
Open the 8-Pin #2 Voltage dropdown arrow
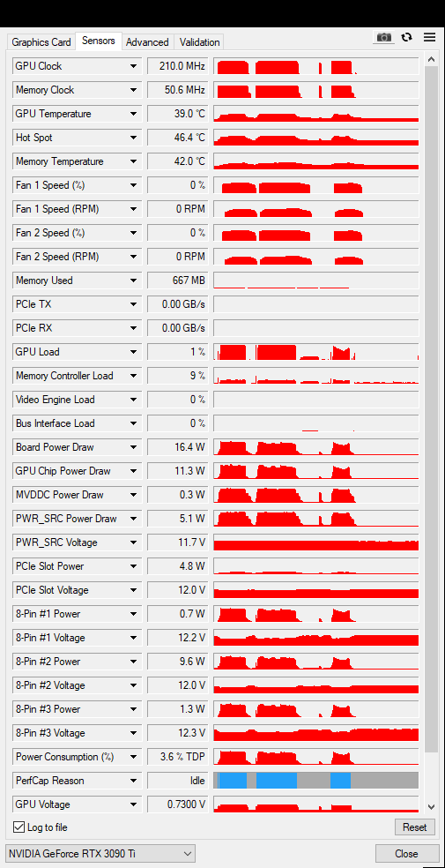pyautogui.click(x=133, y=685)
